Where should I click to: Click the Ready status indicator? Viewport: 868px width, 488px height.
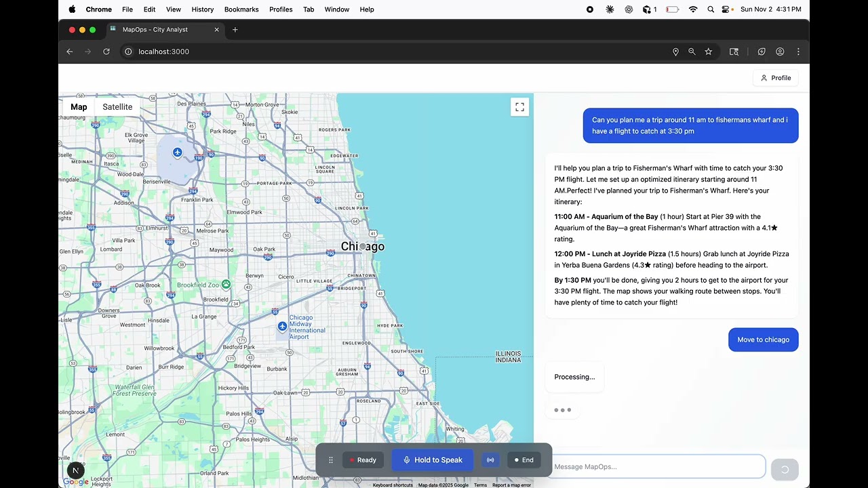coord(363,460)
